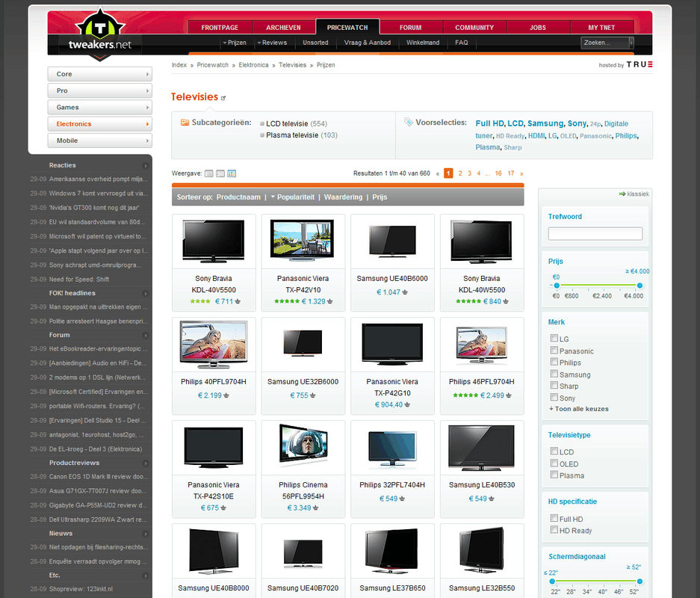Enable the Plasma television type checkbox
700x598 pixels.
pos(554,475)
